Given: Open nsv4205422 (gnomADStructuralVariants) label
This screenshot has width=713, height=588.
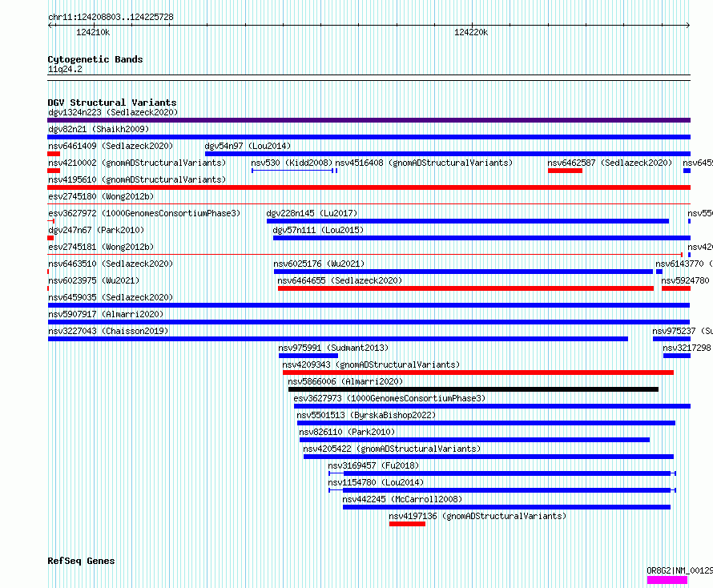Looking at the screenshot, I should tap(392, 449).
